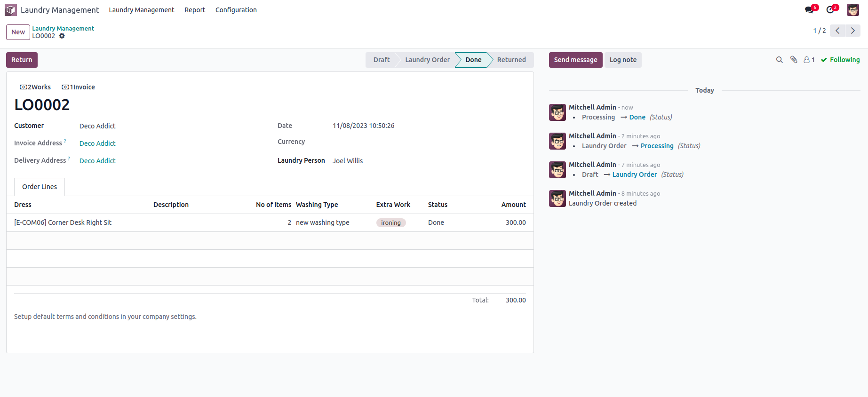The height and width of the screenshot is (397, 868).
Task: Open the 2 Works smart button
Action: tap(35, 87)
